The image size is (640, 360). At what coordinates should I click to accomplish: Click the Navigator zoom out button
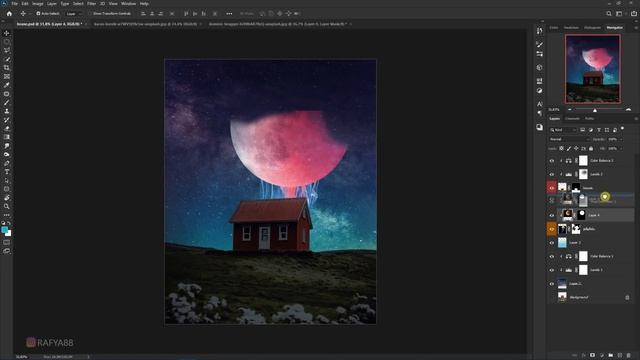570,110
